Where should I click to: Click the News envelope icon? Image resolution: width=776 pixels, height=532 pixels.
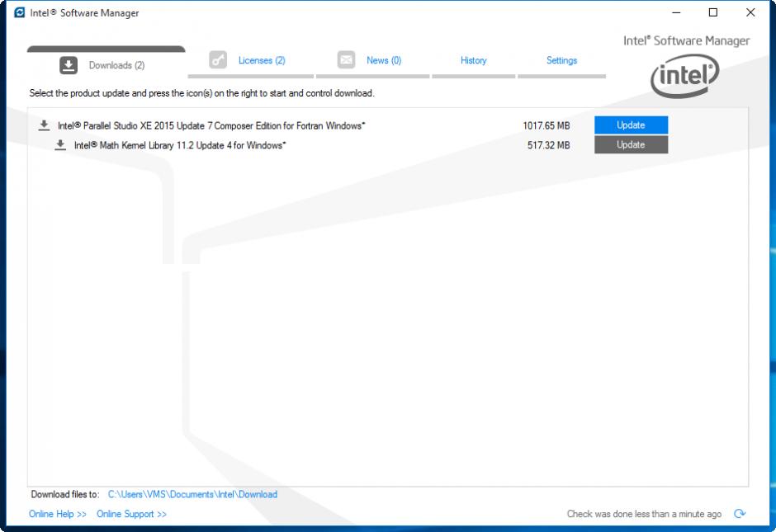pos(347,60)
